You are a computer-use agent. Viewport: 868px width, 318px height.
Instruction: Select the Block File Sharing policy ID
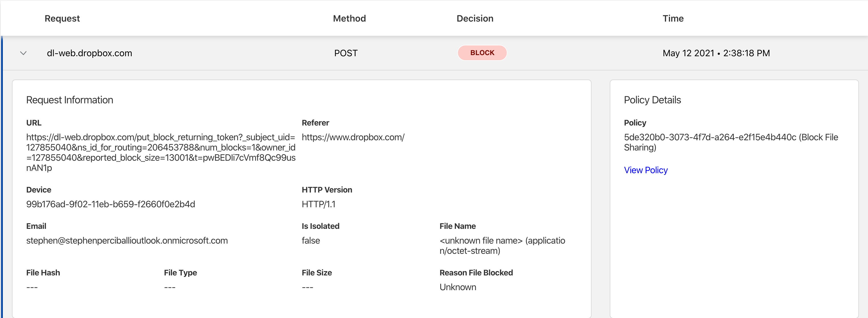tap(731, 142)
